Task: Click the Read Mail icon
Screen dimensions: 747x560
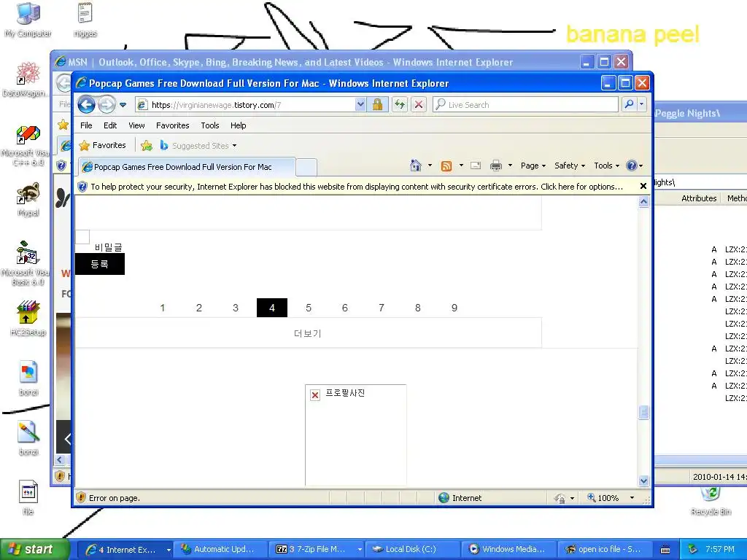Action: coord(476,166)
